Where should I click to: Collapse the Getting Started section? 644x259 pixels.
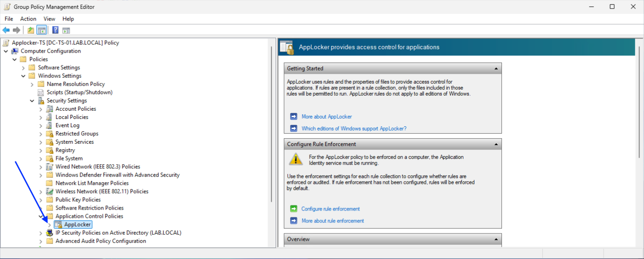point(496,69)
